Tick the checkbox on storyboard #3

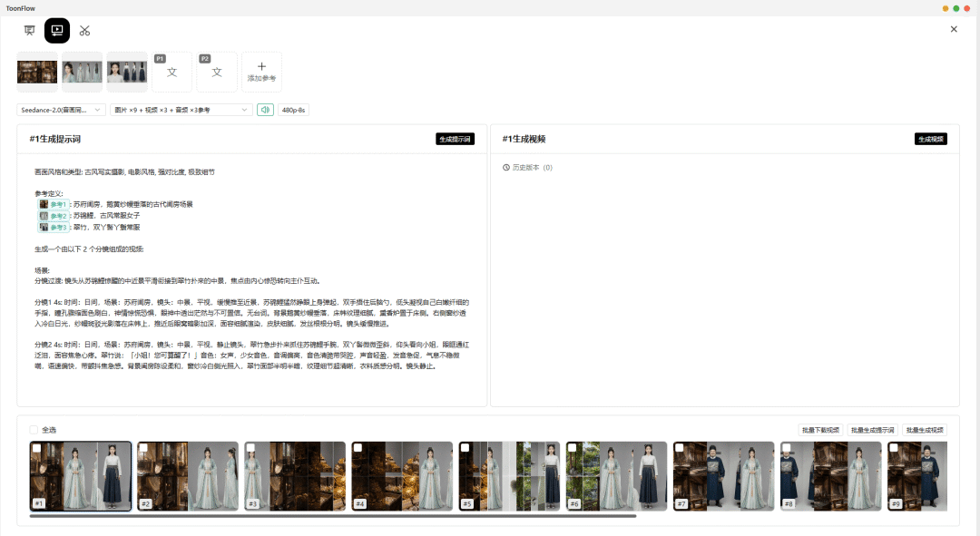pos(250,448)
